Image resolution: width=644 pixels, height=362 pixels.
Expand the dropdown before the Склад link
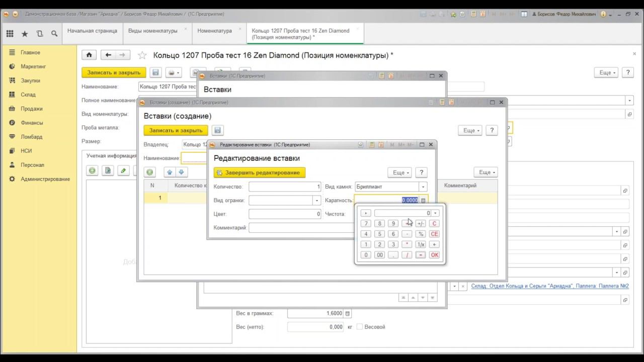(454, 286)
